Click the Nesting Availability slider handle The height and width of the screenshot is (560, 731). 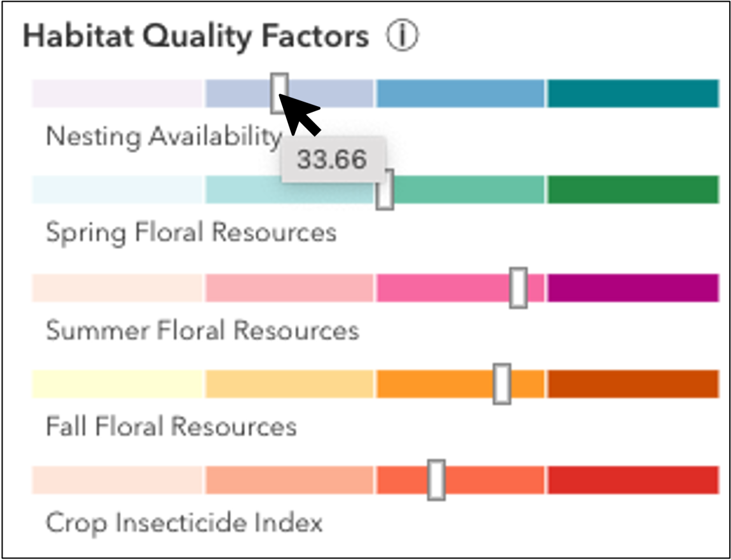pos(279,93)
